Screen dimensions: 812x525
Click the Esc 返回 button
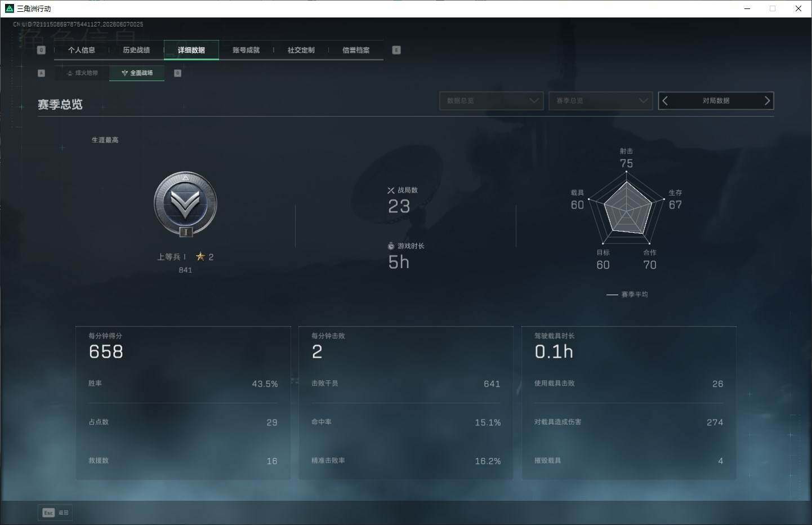(55, 513)
